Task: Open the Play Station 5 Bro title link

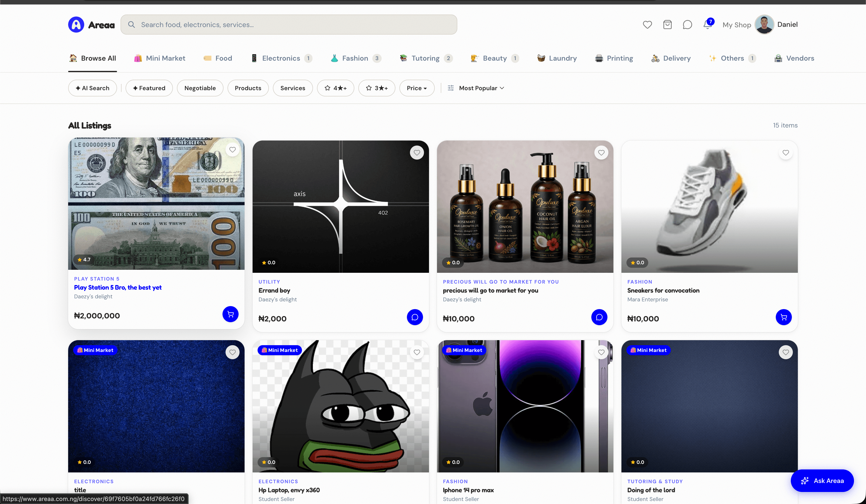Action: click(118, 288)
